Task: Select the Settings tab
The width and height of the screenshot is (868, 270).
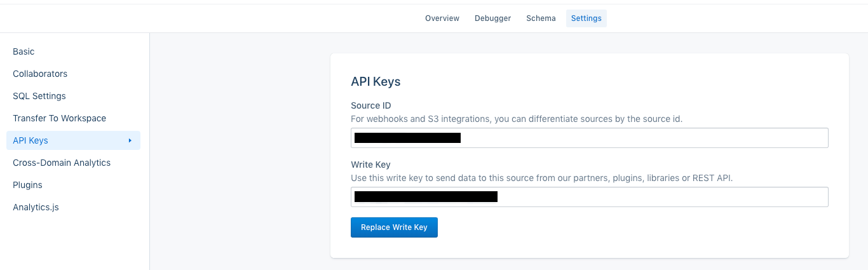Action: [x=586, y=18]
